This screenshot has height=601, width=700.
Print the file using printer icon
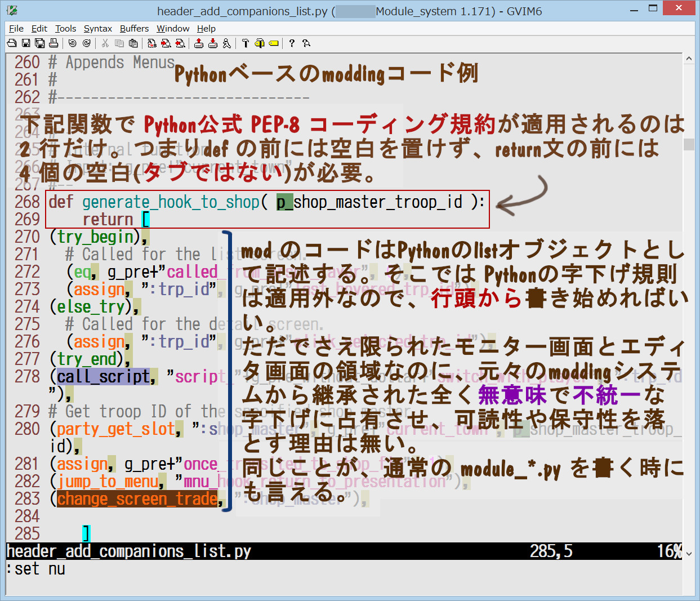point(53,43)
